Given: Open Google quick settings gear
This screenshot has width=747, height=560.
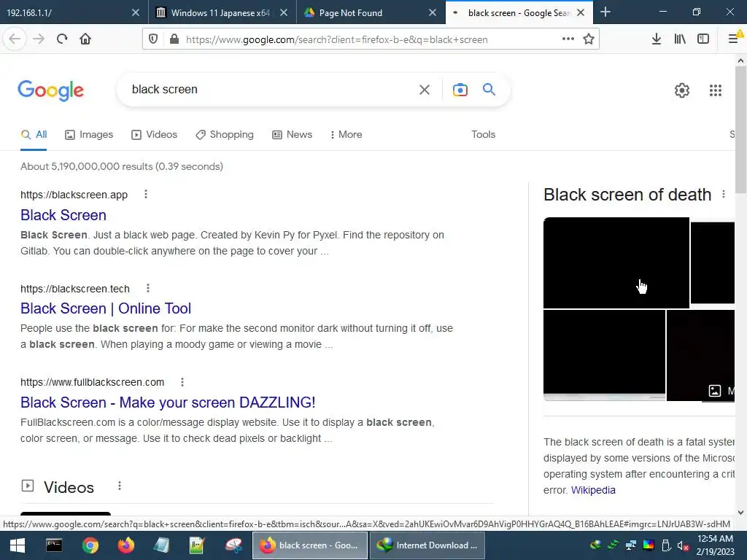Looking at the screenshot, I should tap(682, 90).
